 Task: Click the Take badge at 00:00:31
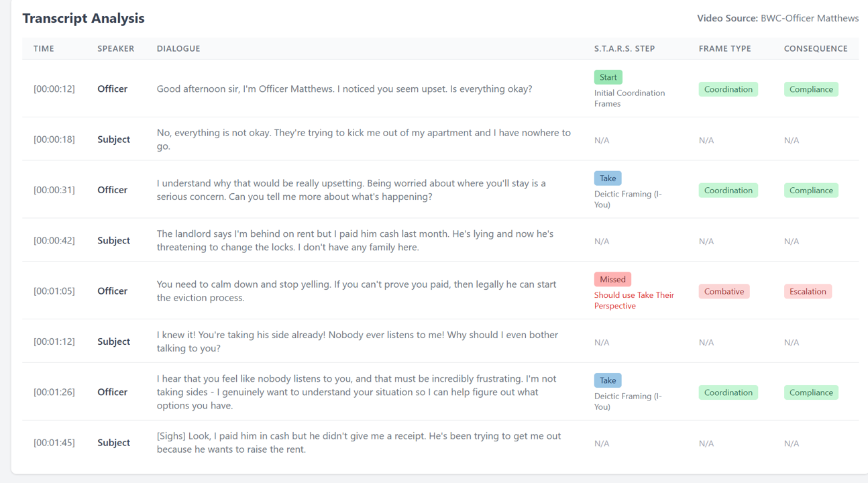coord(608,178)
